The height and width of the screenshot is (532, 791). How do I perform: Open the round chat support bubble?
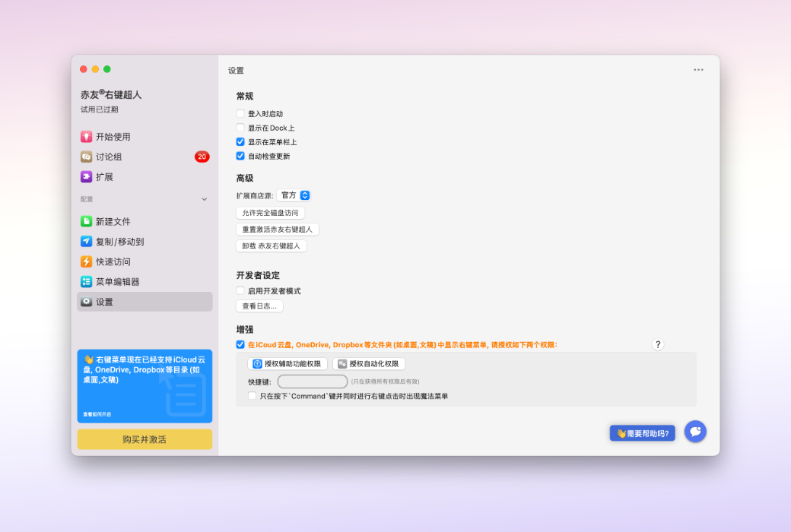[x=695, y=432]
